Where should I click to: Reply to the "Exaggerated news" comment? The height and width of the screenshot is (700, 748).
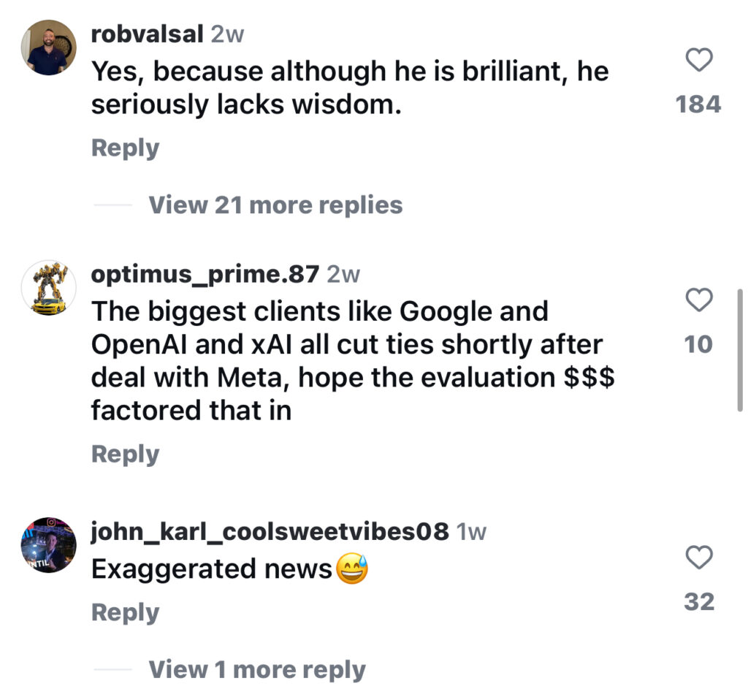125,613
